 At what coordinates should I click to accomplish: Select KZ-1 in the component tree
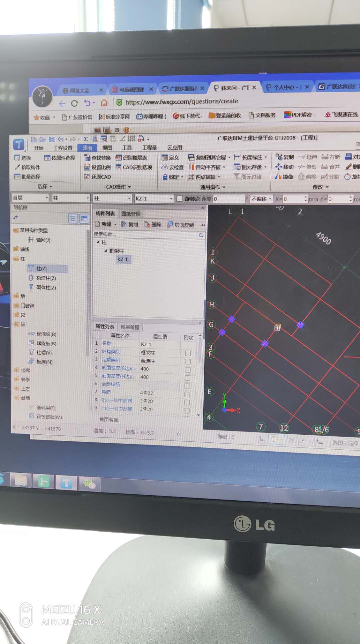pos(123,259)
